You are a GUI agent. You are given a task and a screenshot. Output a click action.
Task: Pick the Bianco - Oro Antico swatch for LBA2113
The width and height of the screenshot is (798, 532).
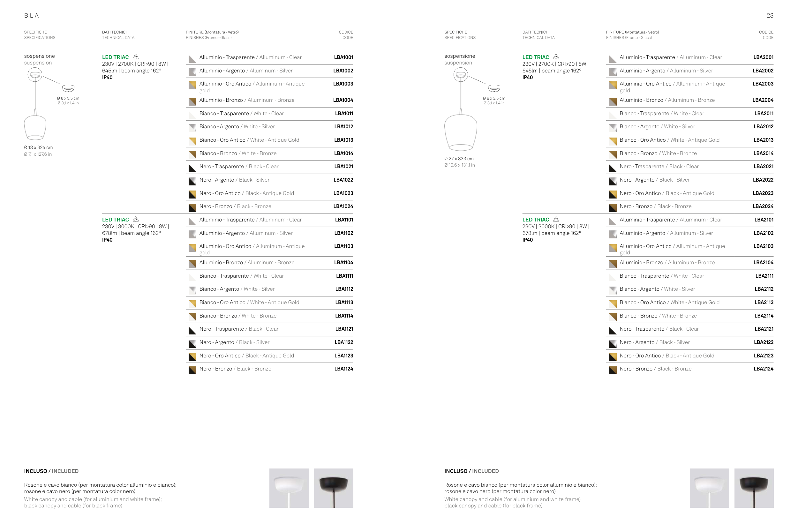coord(613,304)
